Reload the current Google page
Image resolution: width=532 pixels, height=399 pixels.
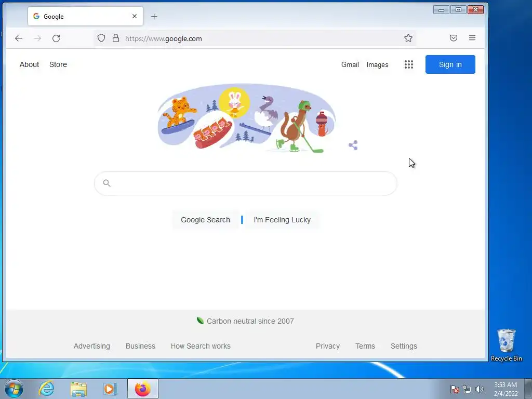tap(56, 38)
